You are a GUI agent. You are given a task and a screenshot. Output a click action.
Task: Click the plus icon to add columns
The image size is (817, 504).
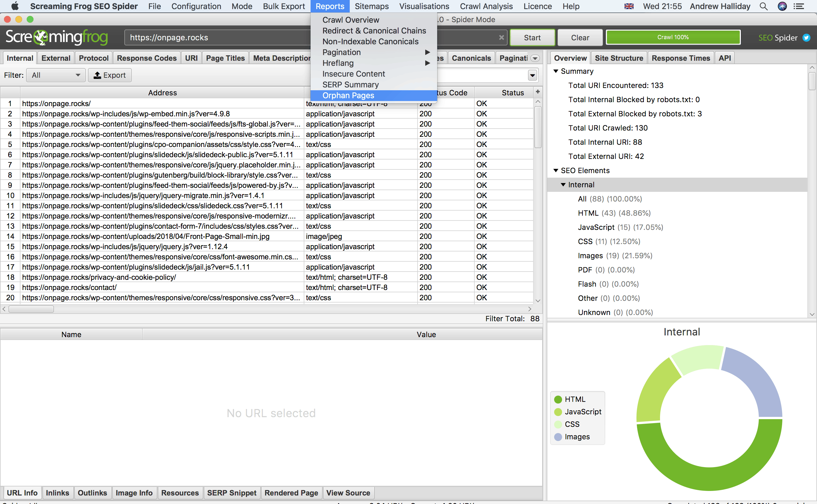pyautogui.click(x=538, y=92)
